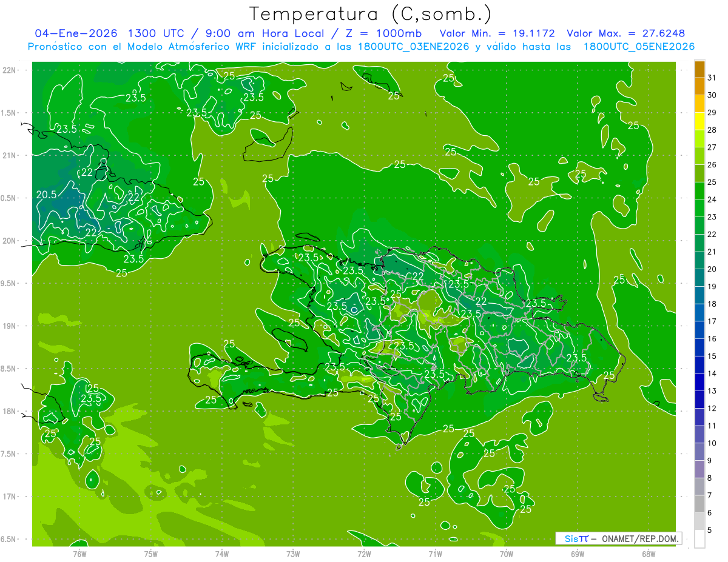Click the "69W" longitude axis label
This screenshot has width=728, height=562.
click(x=578, y=554)
